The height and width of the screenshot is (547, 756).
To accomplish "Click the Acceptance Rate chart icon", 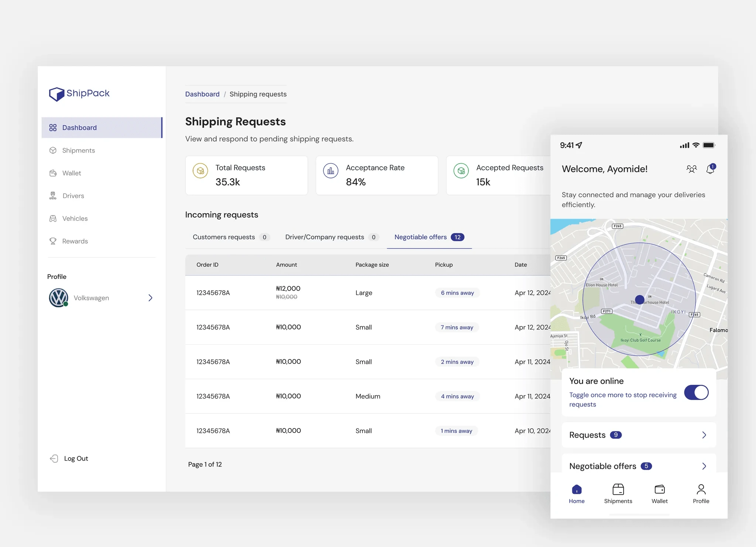I will (x=331, y=171).
